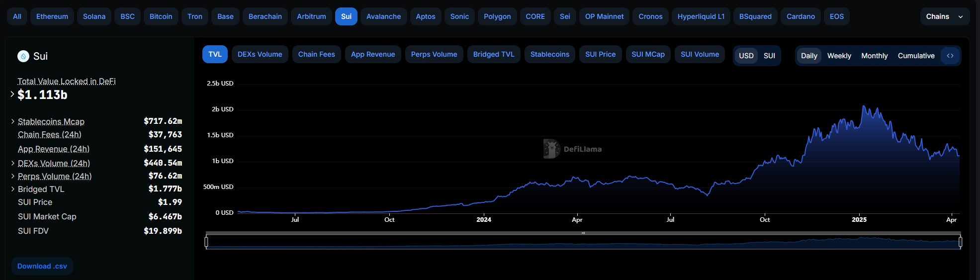The image size is (980, 280).
Task: Click the embed code icon next to Cumulative
Action: (x=950, y=56)
